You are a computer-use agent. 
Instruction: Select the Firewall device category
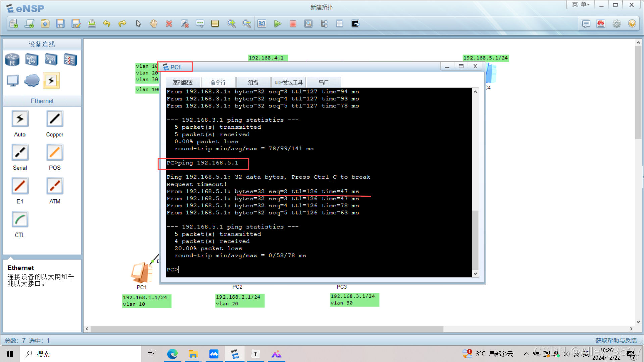click(x=70, y=60)
